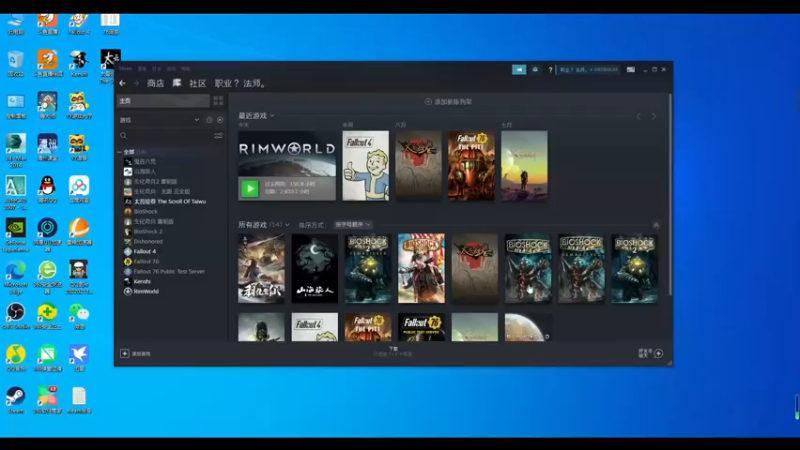Viewport: 800px width, 450px height.
Task: Toggle the recent-activity clock sort icon
Action: pos(209,120)
